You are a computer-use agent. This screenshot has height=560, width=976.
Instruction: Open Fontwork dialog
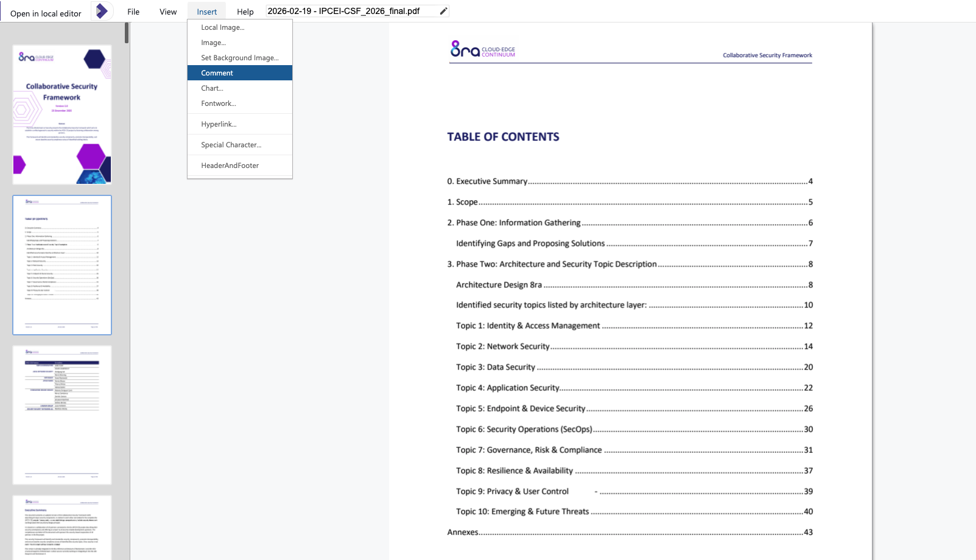[219, 103]
